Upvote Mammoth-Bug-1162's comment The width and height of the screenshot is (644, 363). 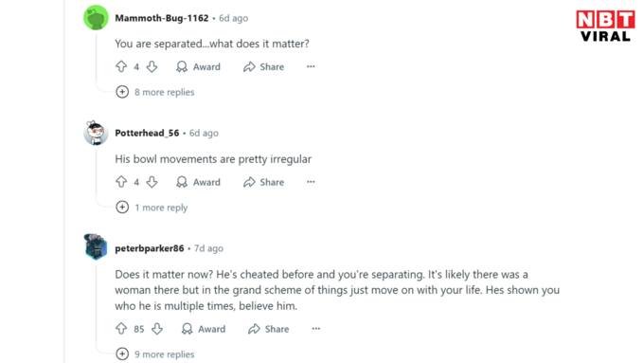click(121, 66)
